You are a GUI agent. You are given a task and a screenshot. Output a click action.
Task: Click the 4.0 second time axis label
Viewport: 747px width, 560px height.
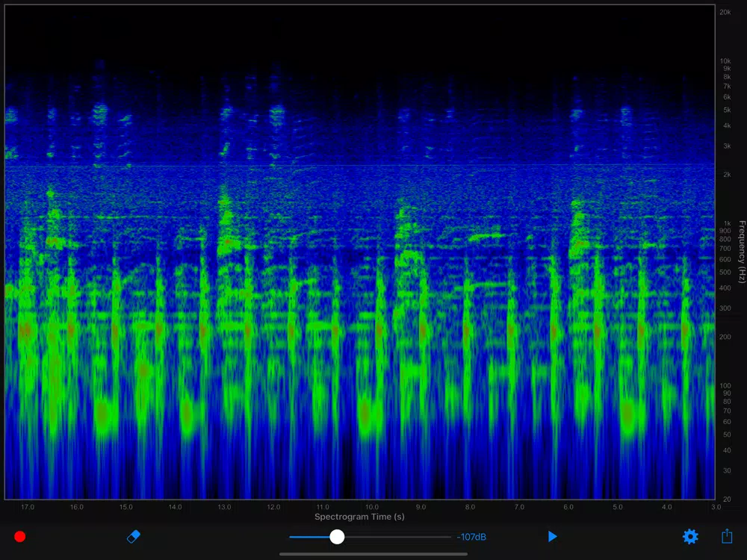coord(667,507)
